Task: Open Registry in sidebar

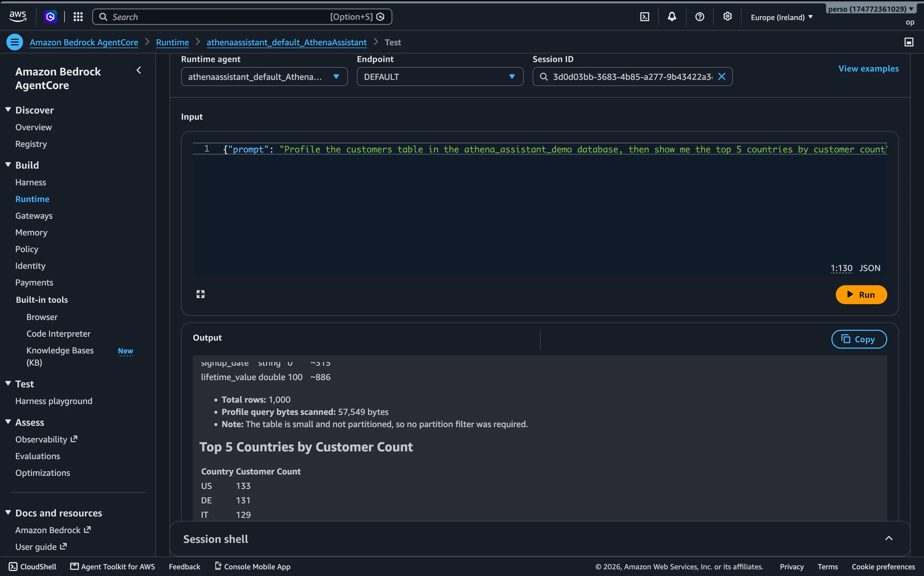Action: pos(31,144)
